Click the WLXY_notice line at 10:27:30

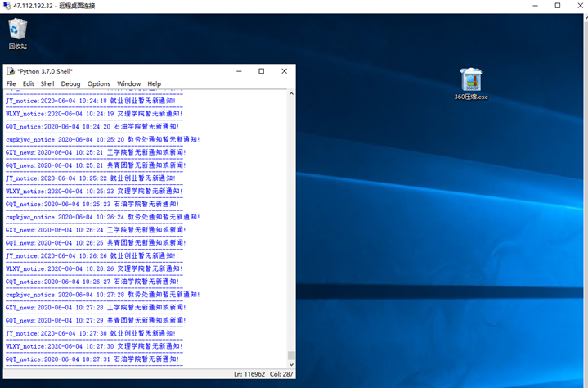pyautogui.click(x=94, y=346)
